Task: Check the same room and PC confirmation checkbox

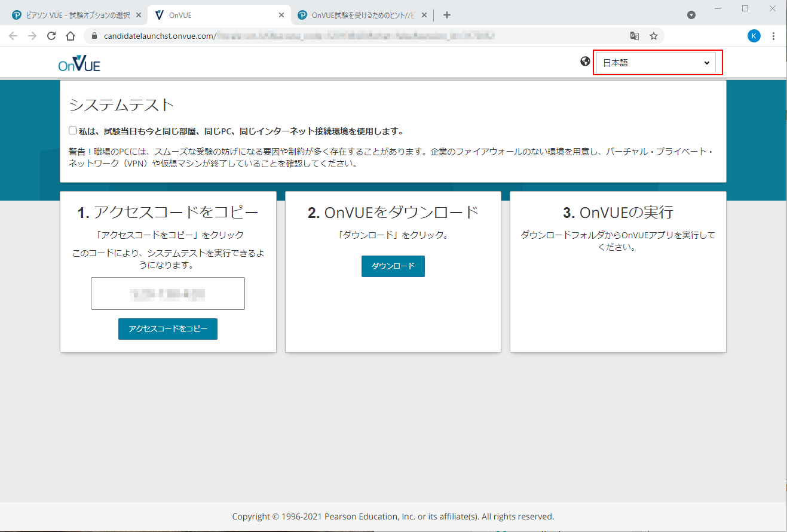Action: pos(73,131)
